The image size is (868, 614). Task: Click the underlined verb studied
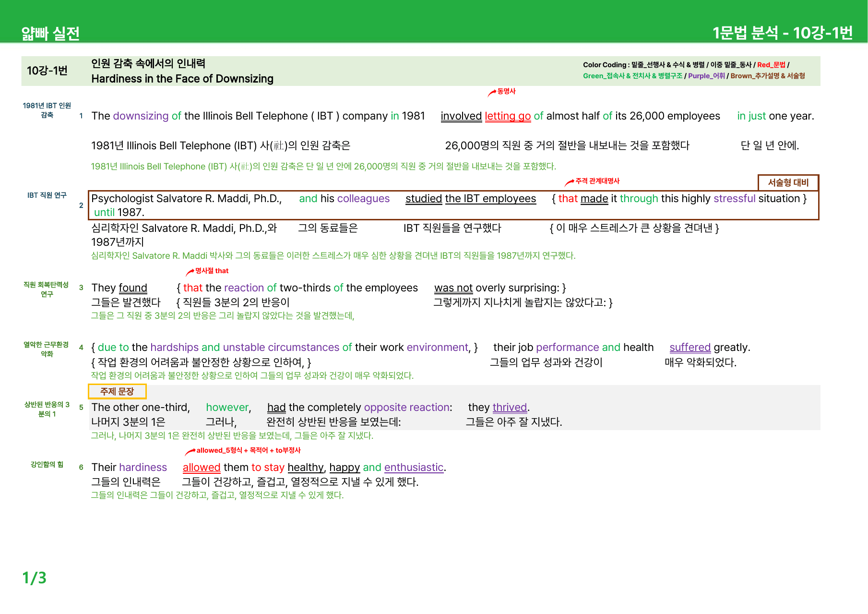pyautogui.click(x=424, y=199)
